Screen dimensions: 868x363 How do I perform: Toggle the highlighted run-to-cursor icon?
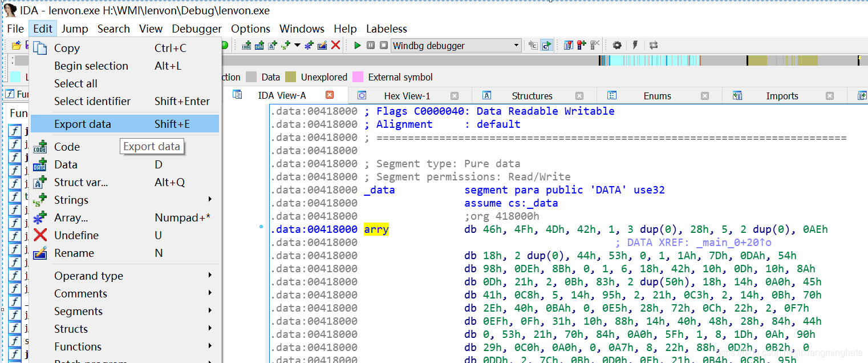[547, 45]
